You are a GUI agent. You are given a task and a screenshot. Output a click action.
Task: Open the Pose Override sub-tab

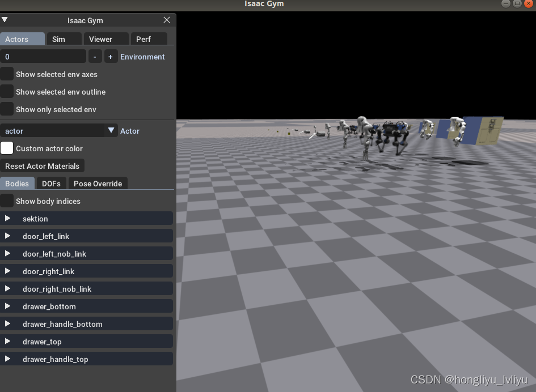pos(98,184)
